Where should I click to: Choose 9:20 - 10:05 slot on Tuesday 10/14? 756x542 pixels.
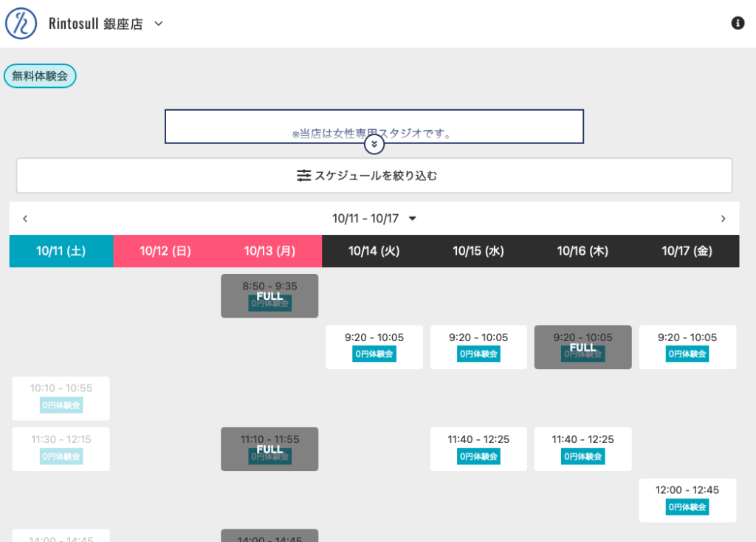(374, 347)
